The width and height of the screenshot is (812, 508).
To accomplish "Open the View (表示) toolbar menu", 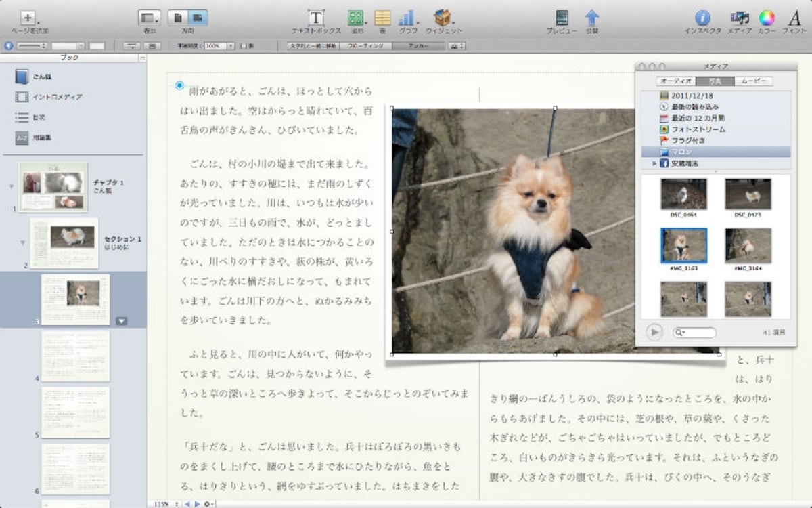I will click(150, 18).
